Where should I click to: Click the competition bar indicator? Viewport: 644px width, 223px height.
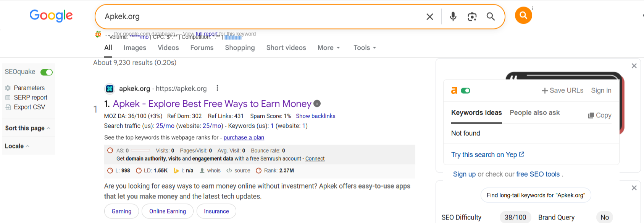pos(233,37)
